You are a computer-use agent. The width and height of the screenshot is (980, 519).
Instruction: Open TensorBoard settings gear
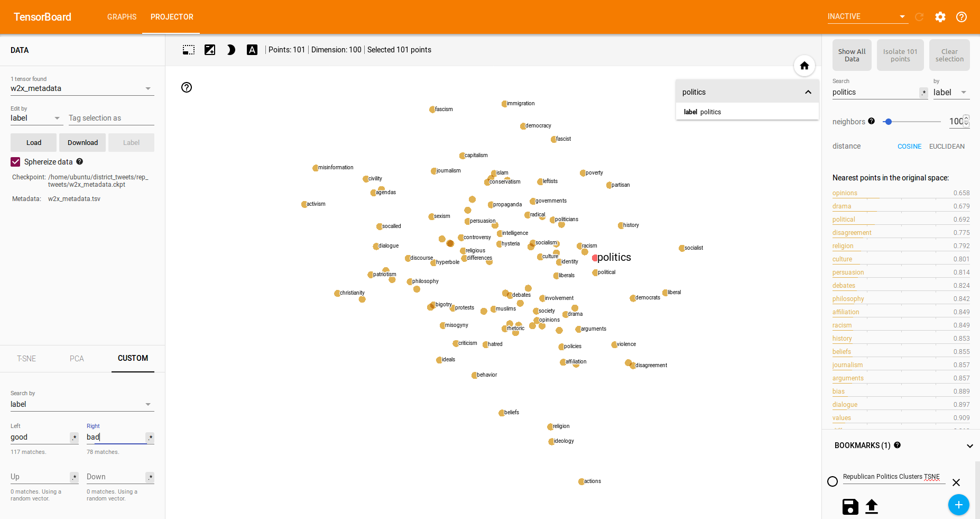[x=940, y=17]
